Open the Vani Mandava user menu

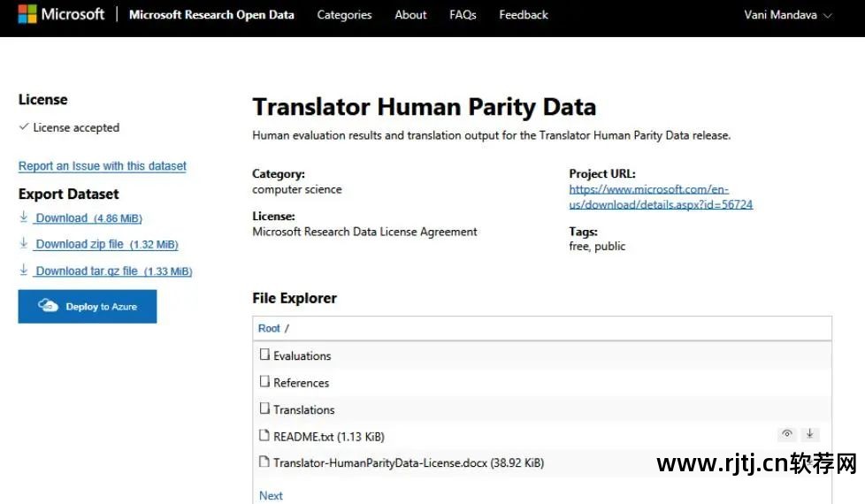(787, 15)
